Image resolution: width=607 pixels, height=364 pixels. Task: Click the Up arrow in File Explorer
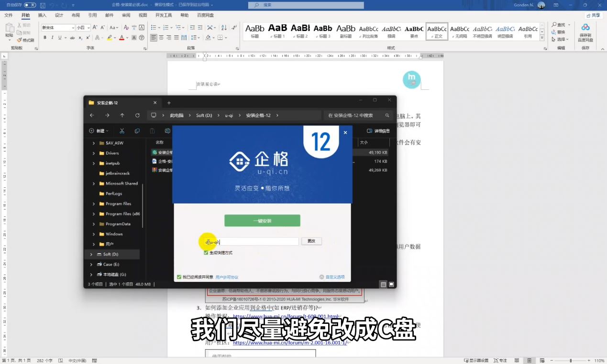tap(122, 115)
